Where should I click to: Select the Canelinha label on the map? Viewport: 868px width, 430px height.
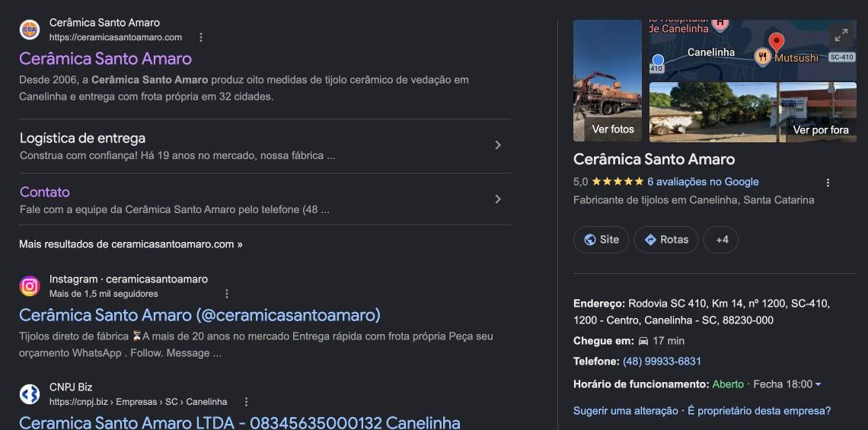(711, 53)
